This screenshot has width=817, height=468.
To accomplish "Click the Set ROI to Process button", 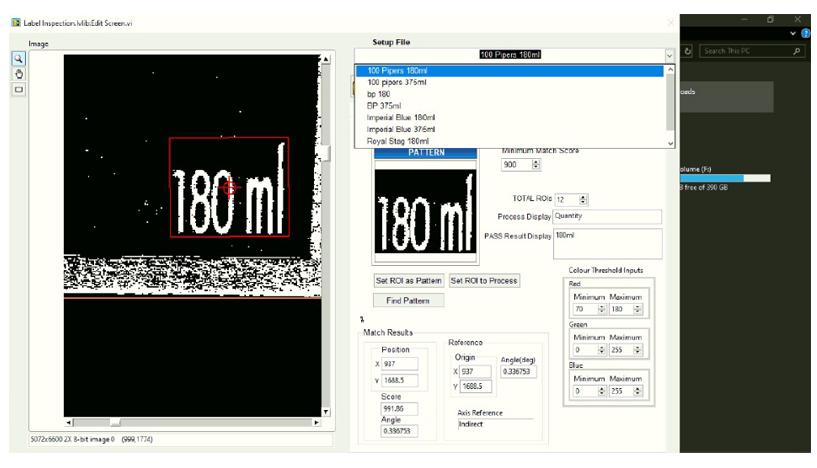I will (x=484, y=281).
